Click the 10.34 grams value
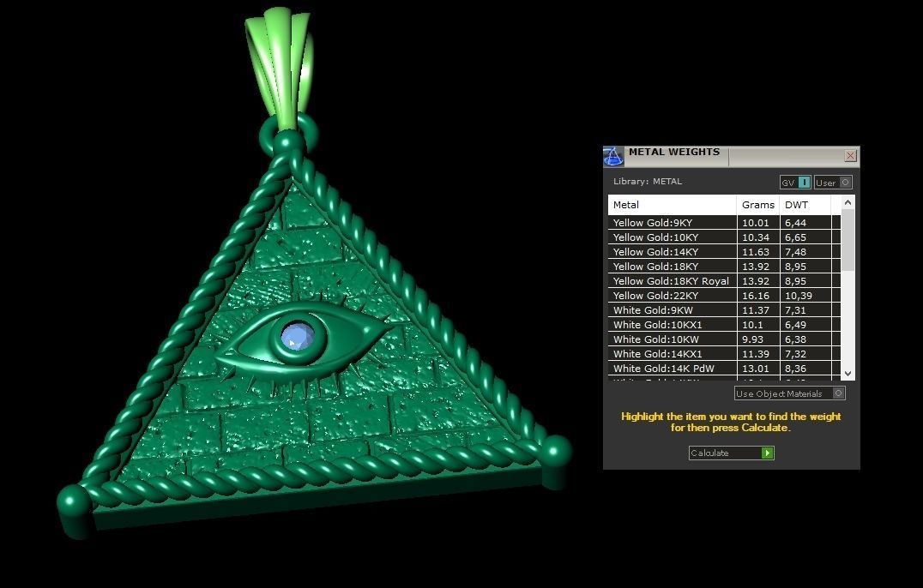This screenshot has width=923, height=588. [755, 237]
